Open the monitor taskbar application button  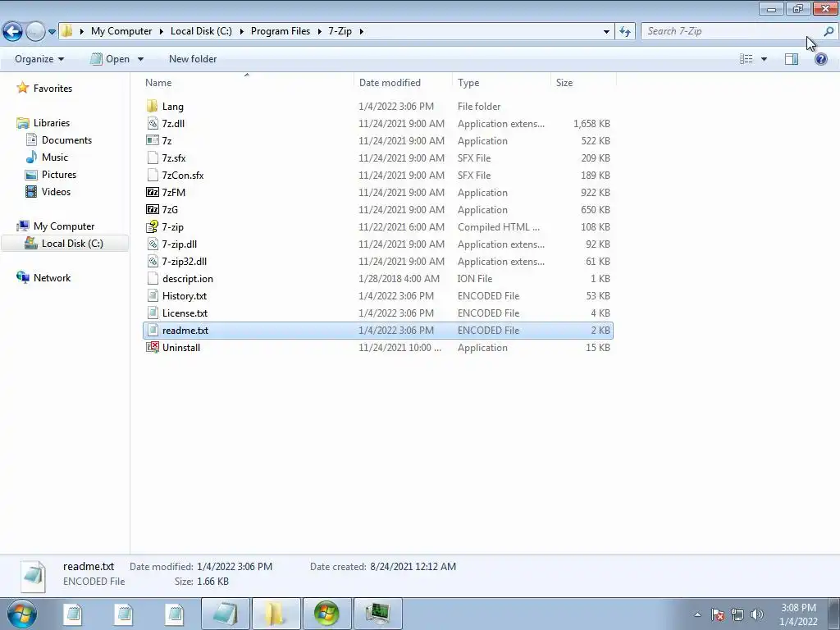[377, 614]
